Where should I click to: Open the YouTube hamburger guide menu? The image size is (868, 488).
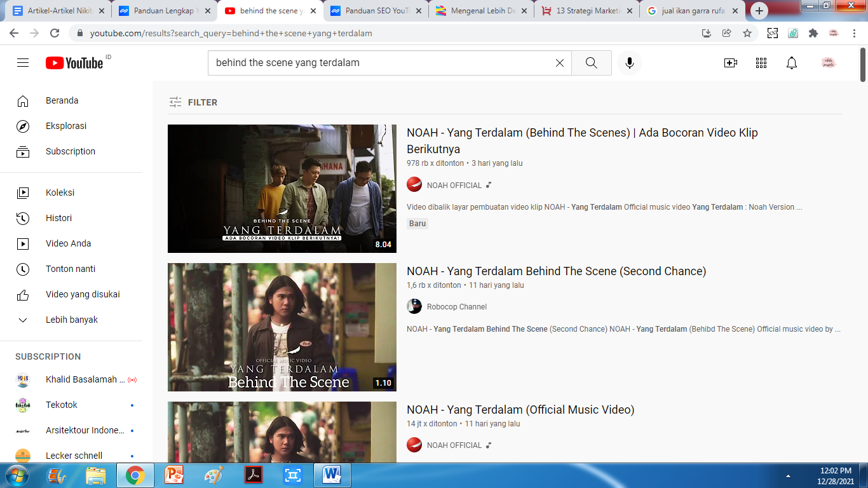point(23,63)
